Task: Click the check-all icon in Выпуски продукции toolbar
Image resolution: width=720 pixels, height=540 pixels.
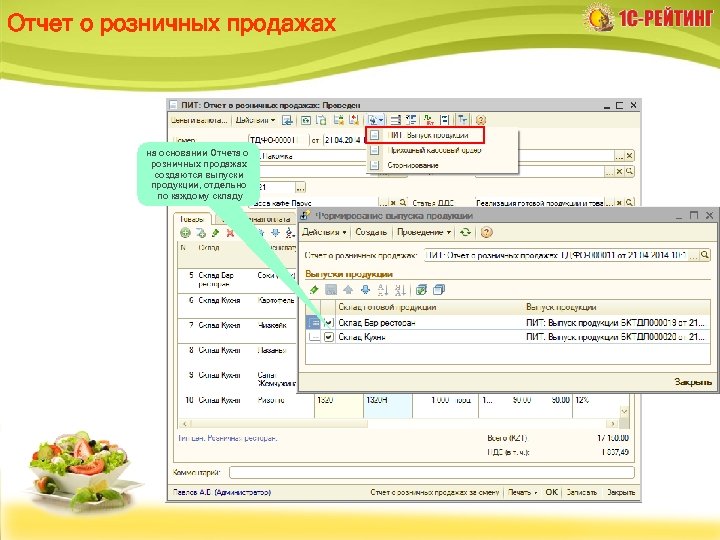Action: click(x=421, y=290)
